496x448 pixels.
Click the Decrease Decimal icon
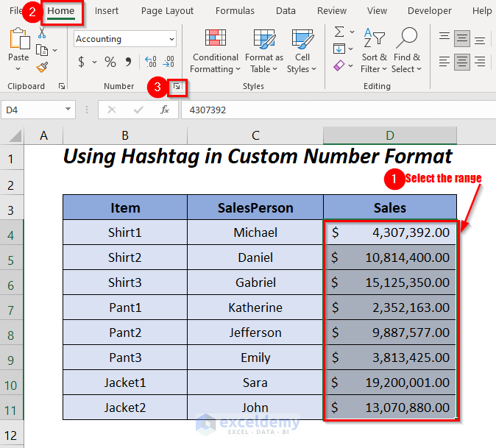pyautogui.click(x=169, y=63)
